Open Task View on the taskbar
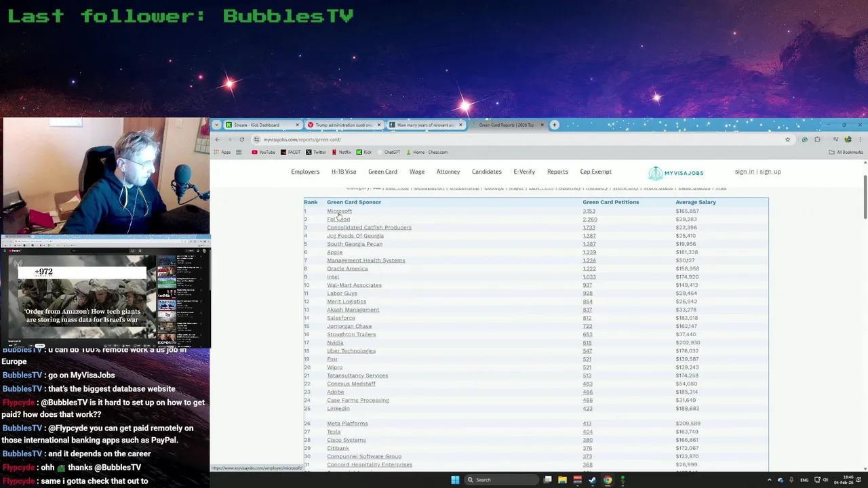The image size is (868, 488). click(x=547, y=480)
